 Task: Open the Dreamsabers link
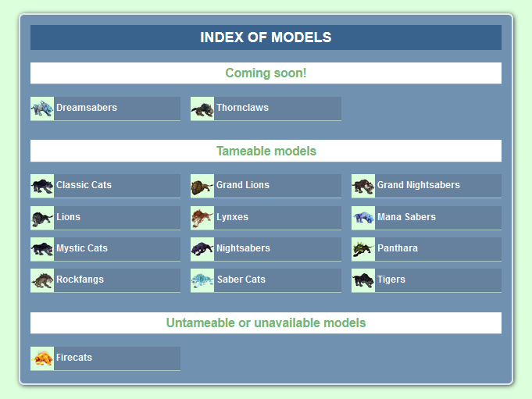pyautogui.click(x=87, y=108)
